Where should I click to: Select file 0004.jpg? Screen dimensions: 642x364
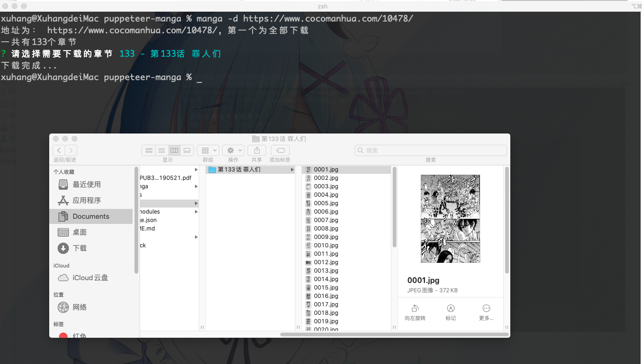coord(346,195)
